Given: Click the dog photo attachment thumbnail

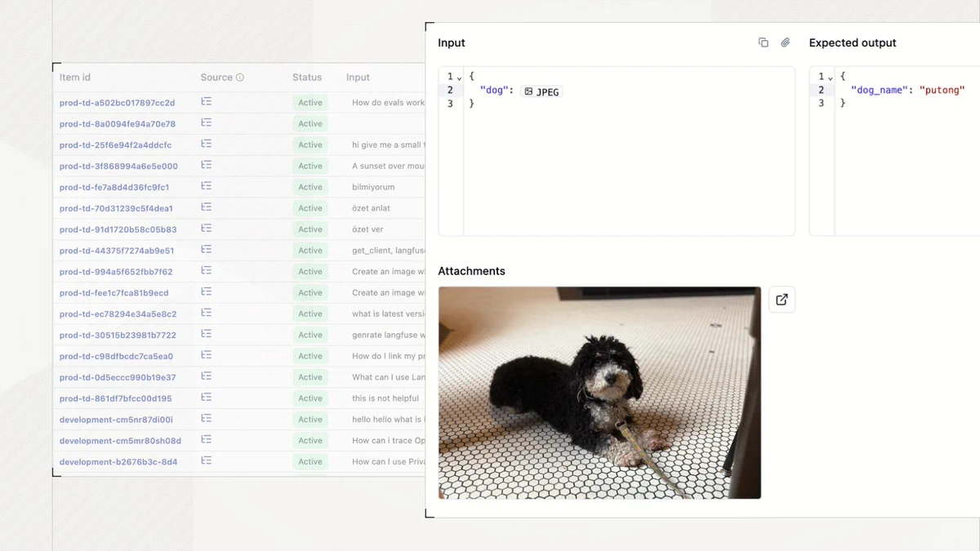Looking at the screenshot, I should pos(599,393).
